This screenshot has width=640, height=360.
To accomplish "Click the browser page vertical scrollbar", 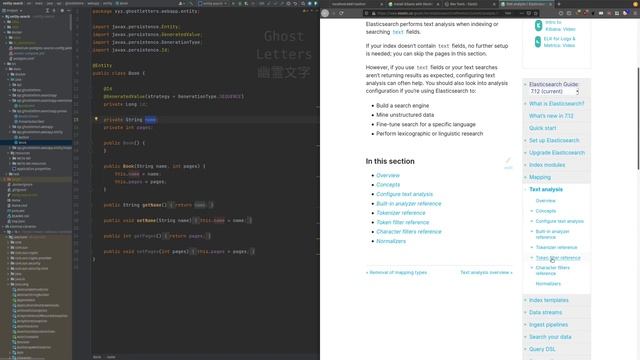I will pos(638,118).
